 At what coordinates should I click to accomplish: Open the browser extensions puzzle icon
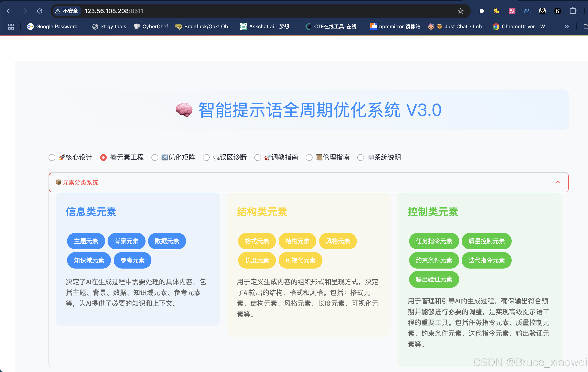point(573,11)
